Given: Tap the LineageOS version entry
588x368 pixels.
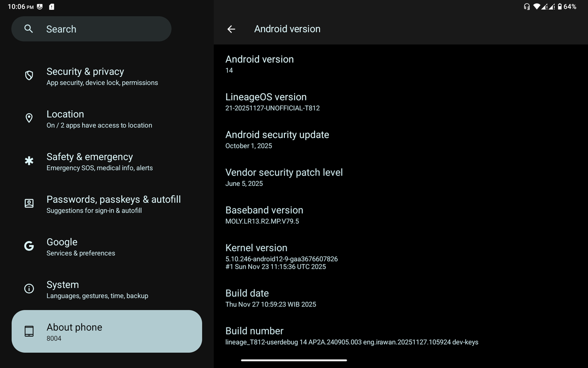Looking at the screenshot, I should [x=401, y=102].
